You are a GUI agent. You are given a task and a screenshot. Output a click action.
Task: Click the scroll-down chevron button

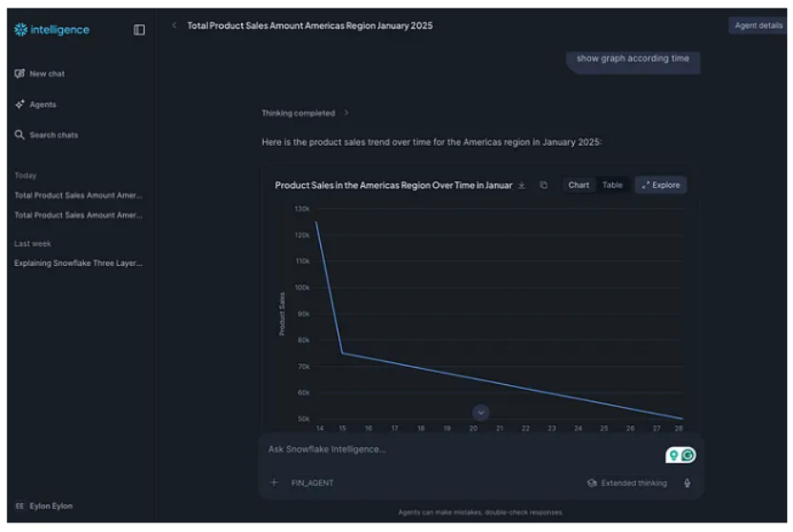[480, 412]
